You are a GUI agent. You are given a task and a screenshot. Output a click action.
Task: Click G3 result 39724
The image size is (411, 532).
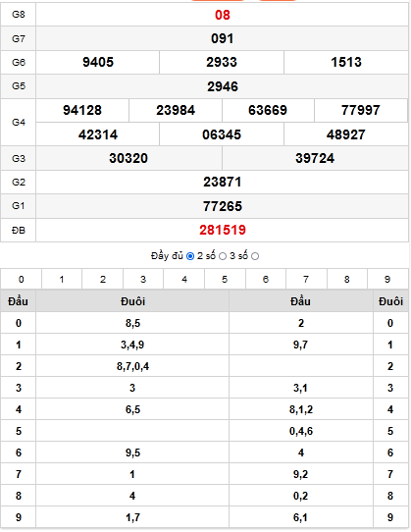315,158
